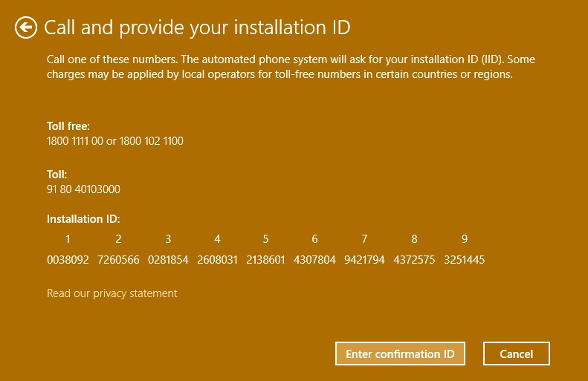Click installation ID block 0038092
The height and width of the screenshot is (381, 588).
pyautogui.click(x=68, y=260)
